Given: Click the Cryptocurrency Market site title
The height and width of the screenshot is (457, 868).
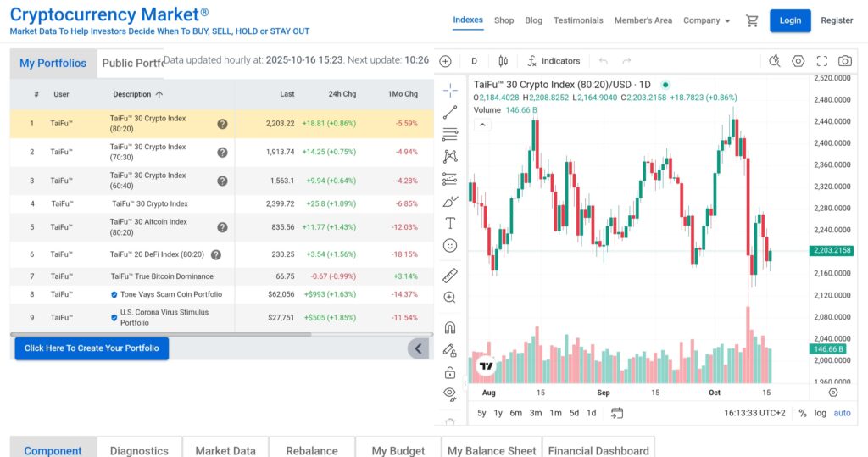Looking at the screenshot, I should pyautogui.click(x=109, y=14).
